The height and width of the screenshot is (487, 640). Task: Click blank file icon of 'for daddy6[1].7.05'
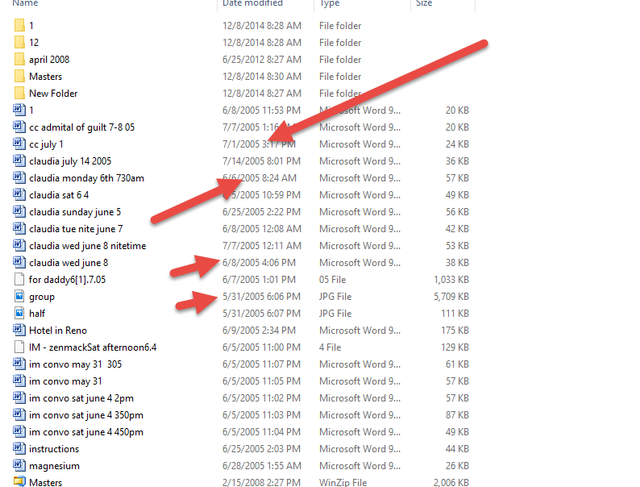point(19,279)
